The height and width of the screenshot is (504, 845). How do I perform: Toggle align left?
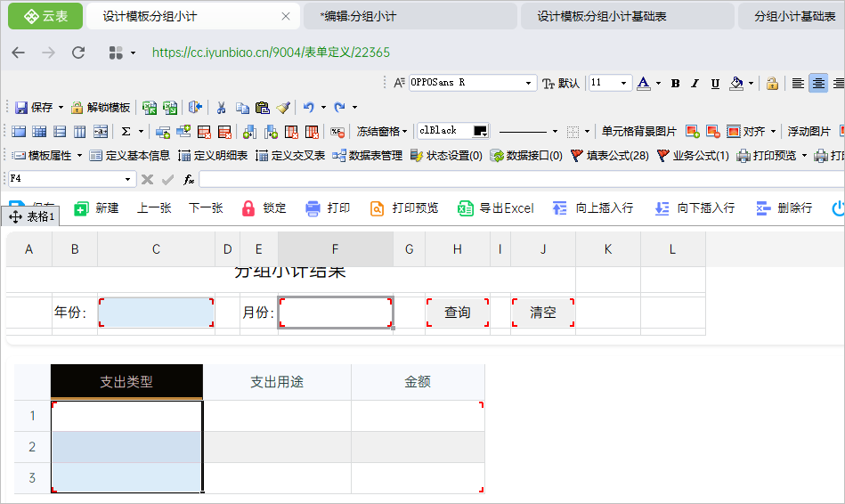[798, 83]
